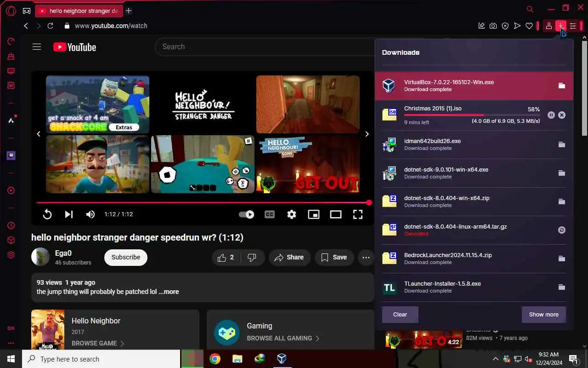Open the Easy Setup sliders icon
The image size is (588, 368).
point(573,26)
